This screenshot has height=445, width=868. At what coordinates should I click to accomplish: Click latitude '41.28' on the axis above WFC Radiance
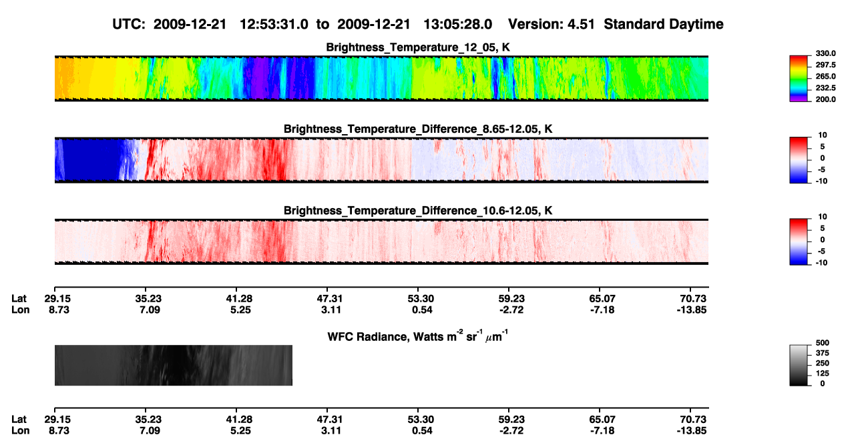[x=239, y=299]
